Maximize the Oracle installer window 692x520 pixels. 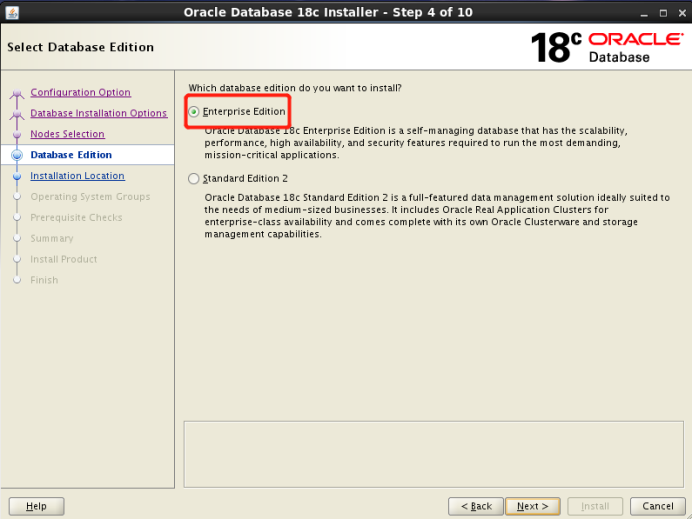click(x=663, y=13)
